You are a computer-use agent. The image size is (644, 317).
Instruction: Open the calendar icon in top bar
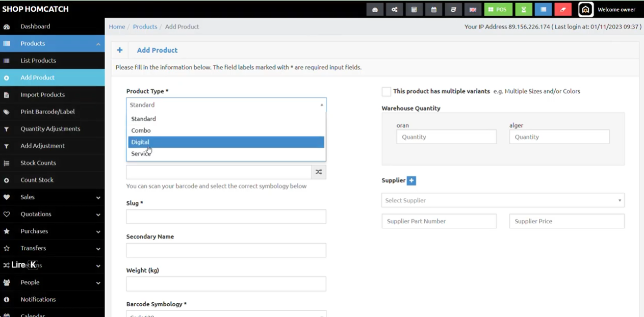click(x=433, y=10)
